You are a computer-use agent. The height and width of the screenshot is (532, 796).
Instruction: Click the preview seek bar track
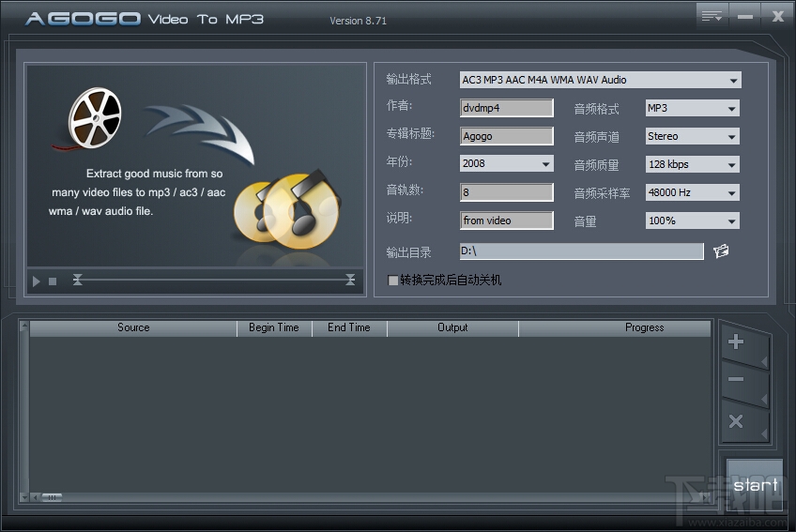tap(214, 280)
